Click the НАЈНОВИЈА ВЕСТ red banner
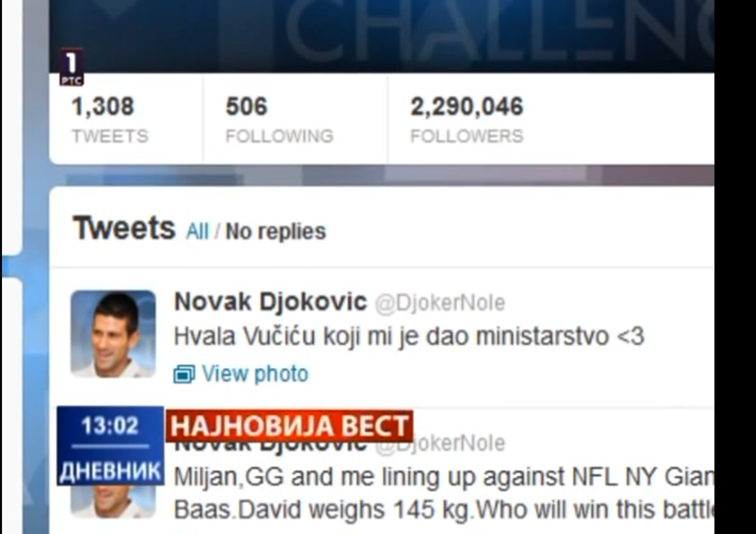The width and height of the screenshot is (756, 534). click(289, 425)
